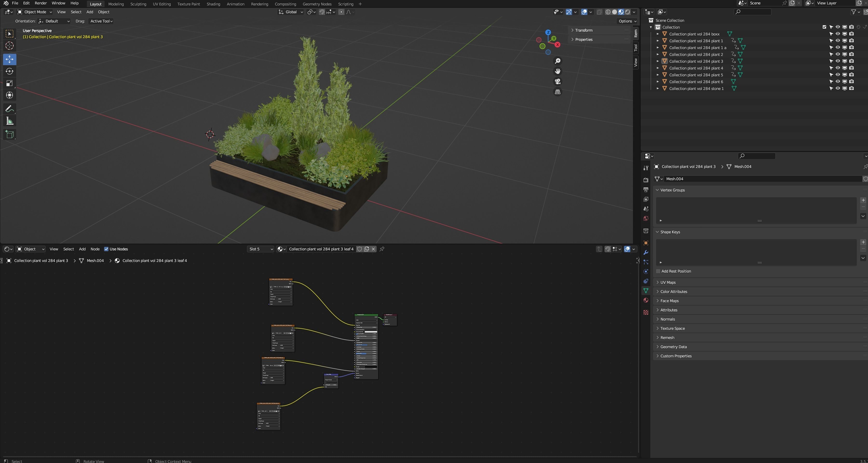Open the viewport Add menu
This screenshot has height=463, width=868.
pyautogui.click(x=90, y=12)
